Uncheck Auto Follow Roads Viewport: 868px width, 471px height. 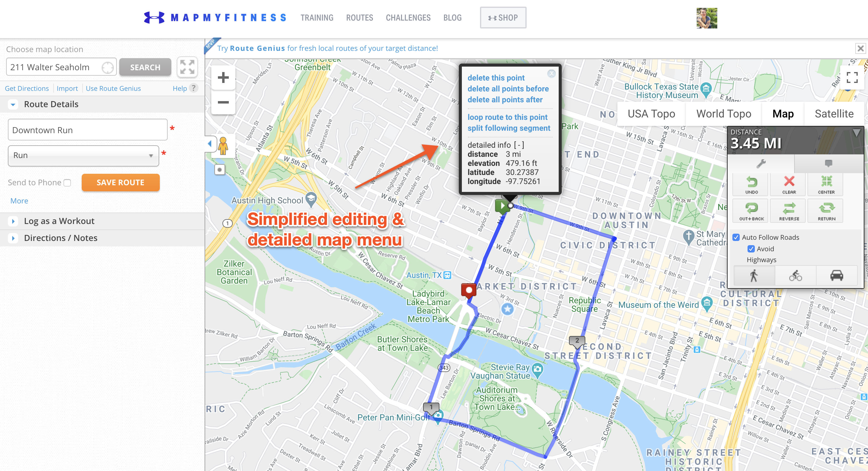point(736,237)
